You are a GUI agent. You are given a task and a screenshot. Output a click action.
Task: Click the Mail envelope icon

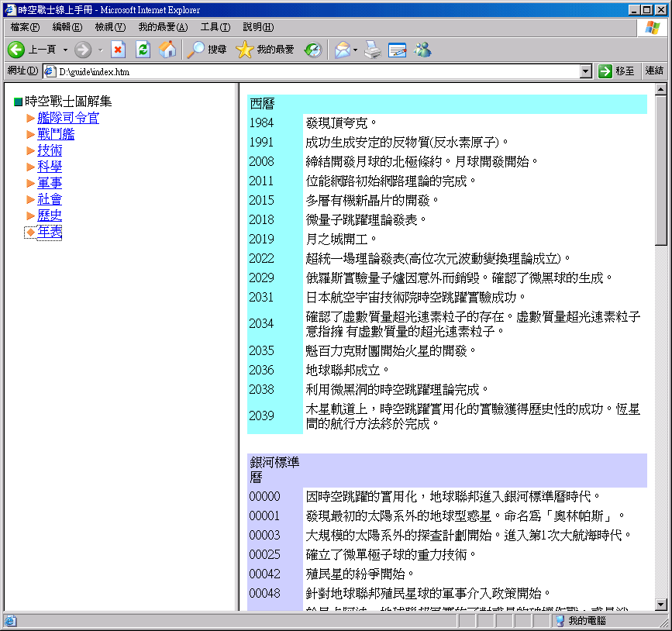[x=342, y=50]
